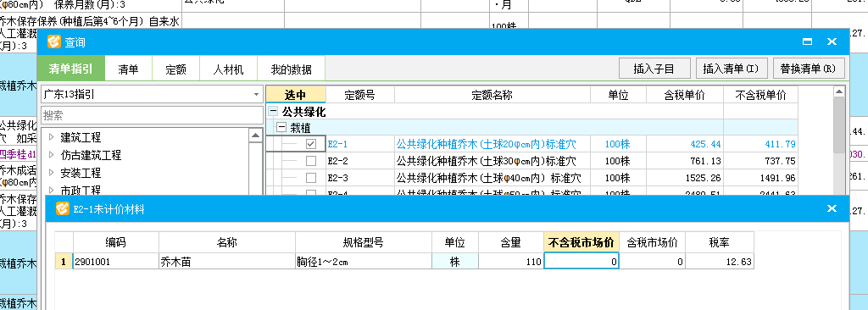Close the E2-1未计价材料 dialog
This screenshot has width=868, height=310.
click(x=832, y=208)
